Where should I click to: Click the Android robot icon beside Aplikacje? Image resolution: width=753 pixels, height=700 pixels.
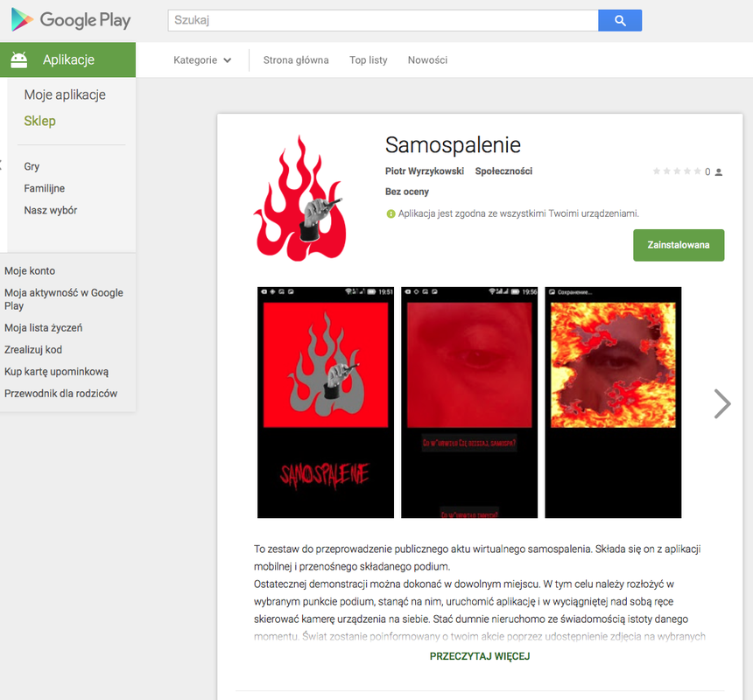pyautogui.click(x=19, y=59)
